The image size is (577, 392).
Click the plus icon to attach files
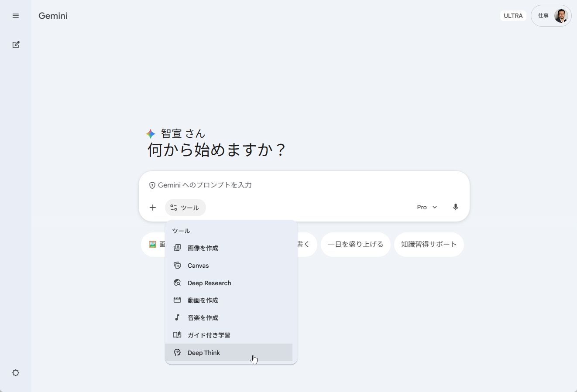coord(153,208)
